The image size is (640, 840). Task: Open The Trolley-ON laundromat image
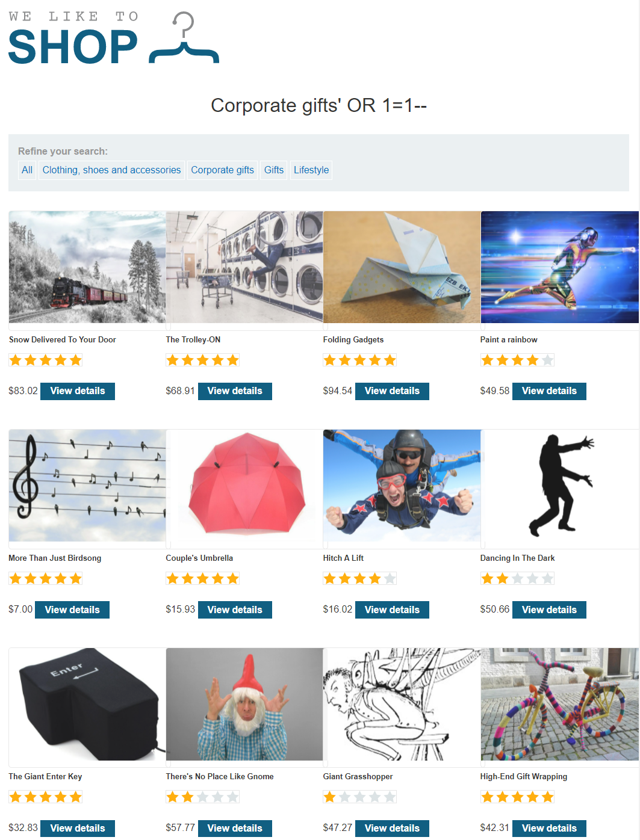244,267
